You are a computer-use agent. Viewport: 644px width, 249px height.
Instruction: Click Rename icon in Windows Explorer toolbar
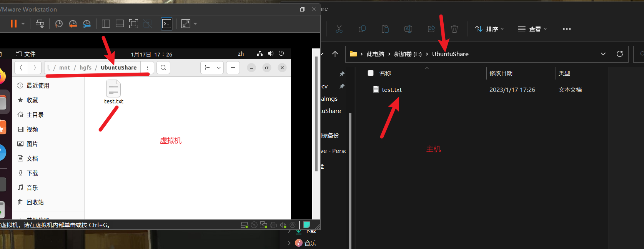(x=408, y=29)
